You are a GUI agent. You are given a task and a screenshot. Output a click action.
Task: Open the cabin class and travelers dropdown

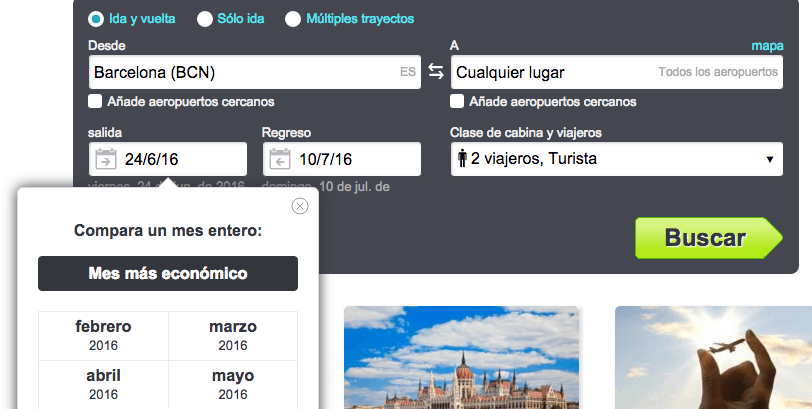pos(616,159)
